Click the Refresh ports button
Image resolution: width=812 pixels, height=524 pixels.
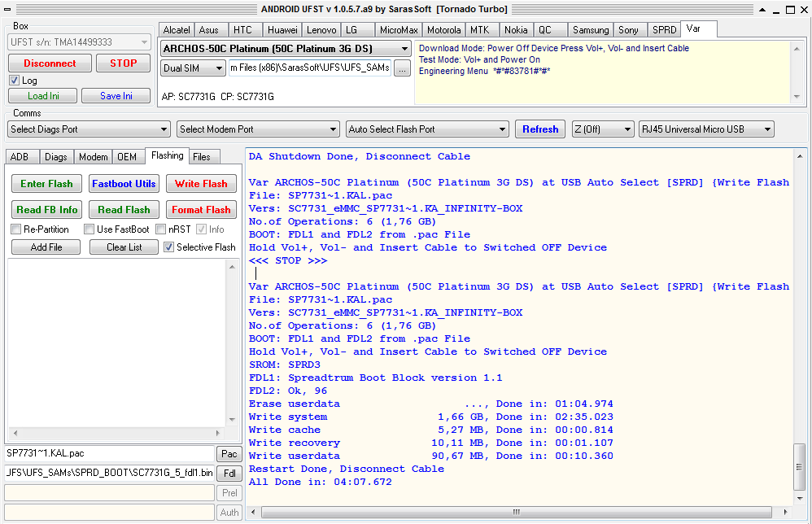coord(540,129)
